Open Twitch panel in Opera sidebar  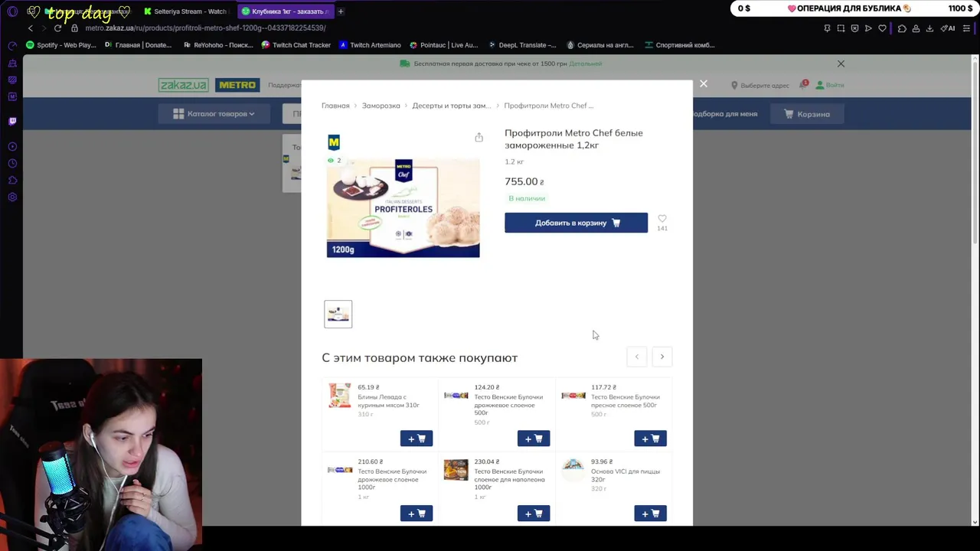tap(12, 121)
